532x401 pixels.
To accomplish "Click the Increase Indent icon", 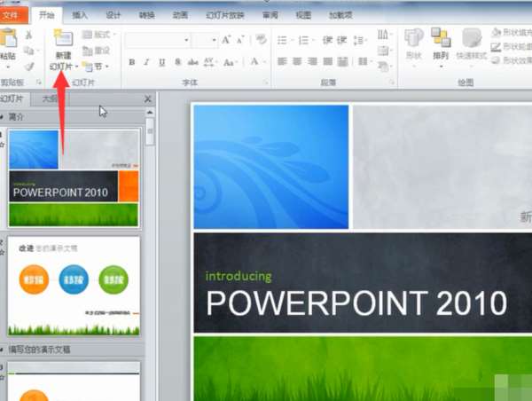I will 341,41.
